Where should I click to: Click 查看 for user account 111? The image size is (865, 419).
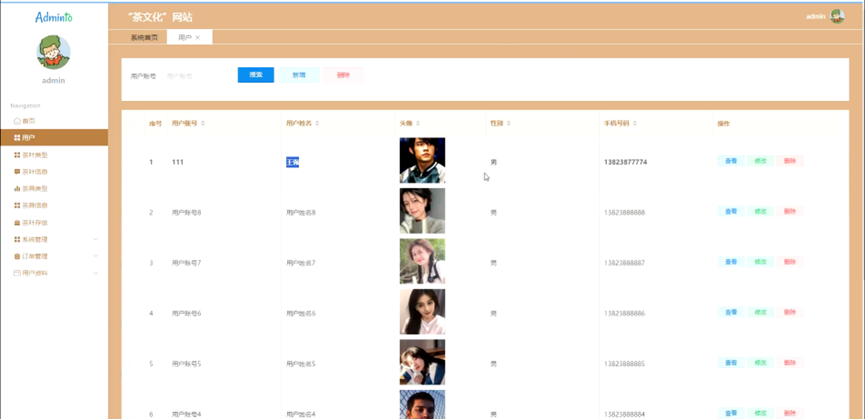point(730,161)
